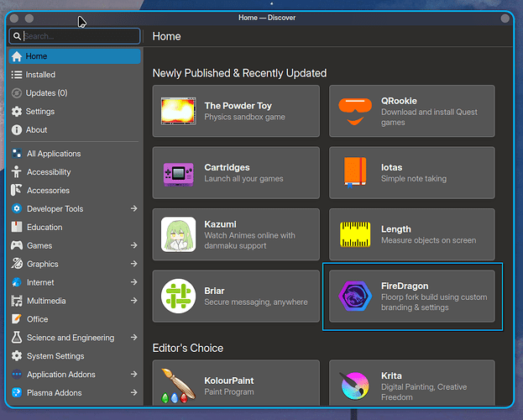The image size is (523, 420).
Task: Click the QRookie orange headset icon
Action: [355, 111]
